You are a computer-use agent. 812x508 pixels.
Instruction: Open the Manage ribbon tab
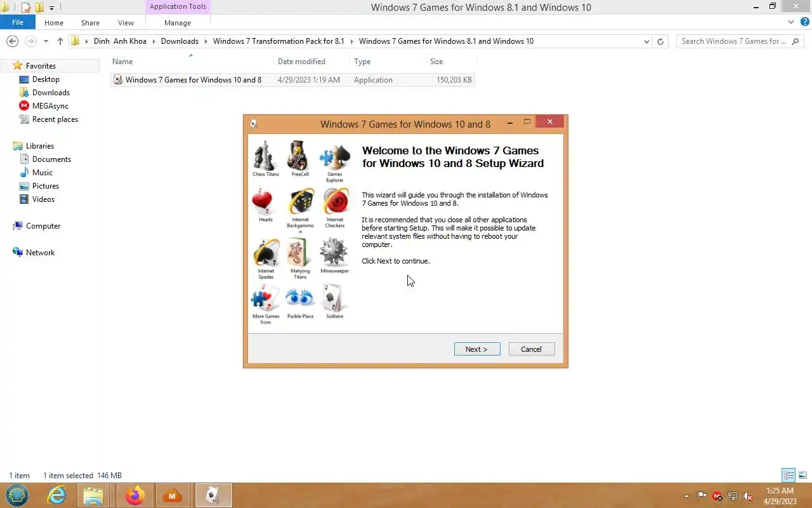tap(178, 23)
